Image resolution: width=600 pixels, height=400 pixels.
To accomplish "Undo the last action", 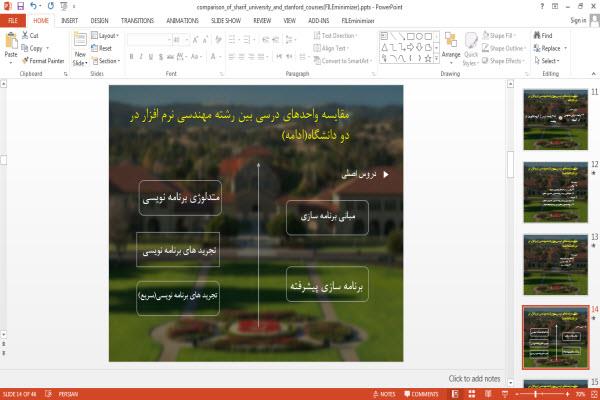I will 33,6.
